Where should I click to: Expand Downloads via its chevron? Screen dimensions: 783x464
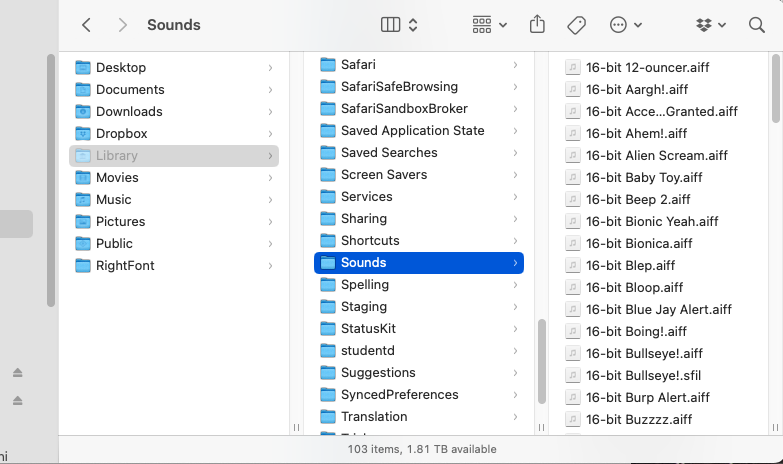click(x=270, y=112)
